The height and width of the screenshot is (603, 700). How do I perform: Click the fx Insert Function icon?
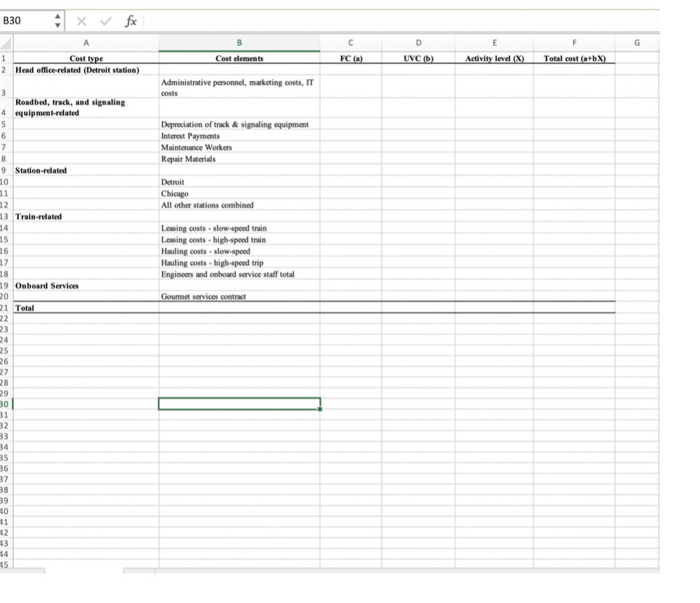point(130,21)
